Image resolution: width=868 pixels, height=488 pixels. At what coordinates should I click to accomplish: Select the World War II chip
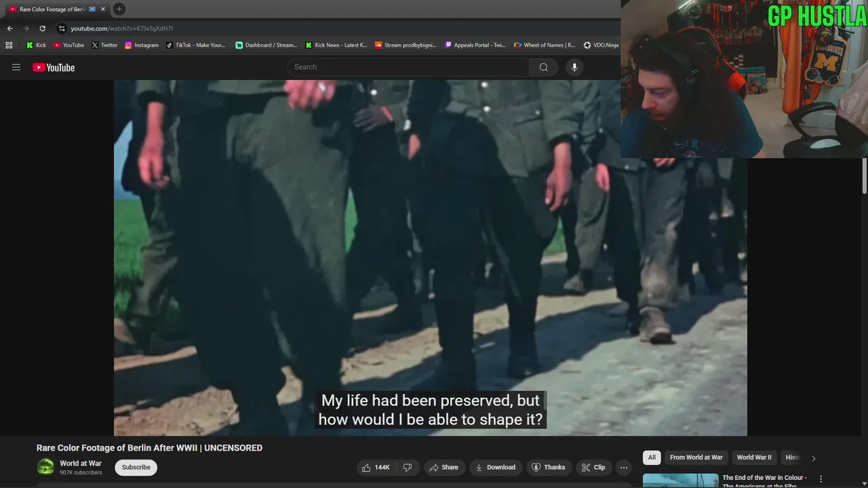click(x=754, y=457)
